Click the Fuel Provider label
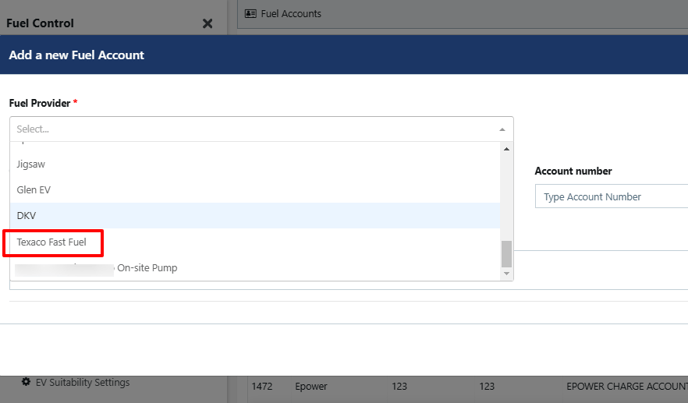Screen dimensions: 688x403 39,103
